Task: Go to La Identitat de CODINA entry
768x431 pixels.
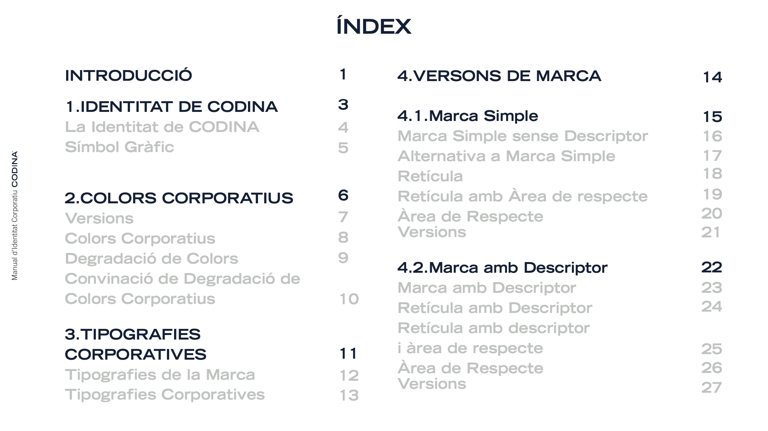Action: [x=162, y=127]
